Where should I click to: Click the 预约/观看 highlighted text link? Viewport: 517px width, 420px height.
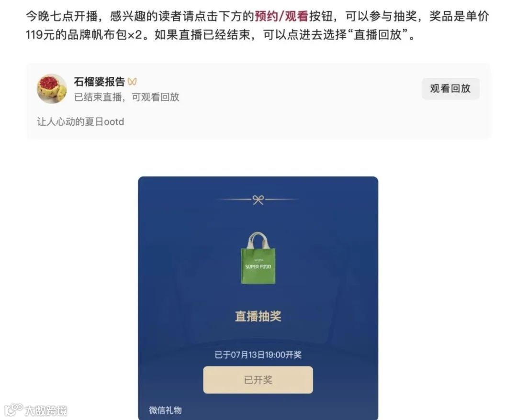281,16
